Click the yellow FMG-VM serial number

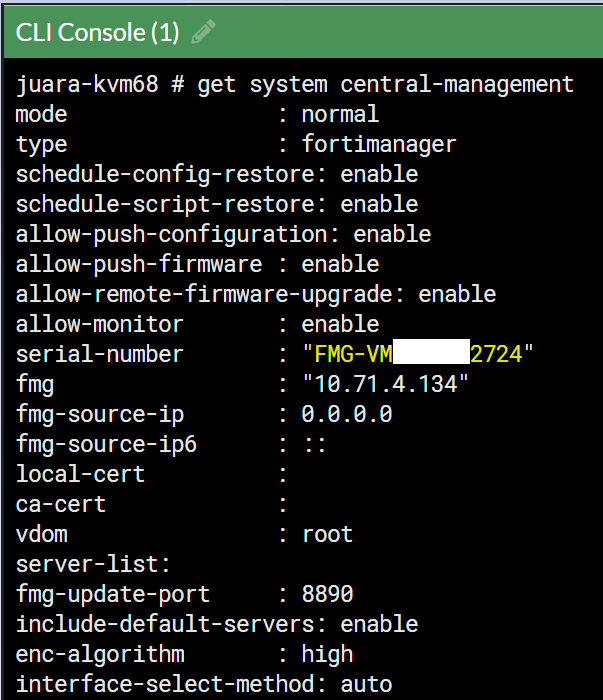(x=418, y=354)
